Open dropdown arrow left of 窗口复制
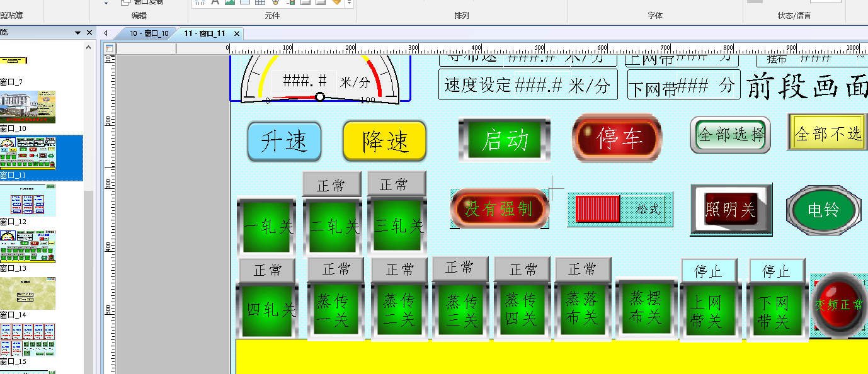Screen dimensions: 868x374 pyautogui.click(x=106, y=3)
